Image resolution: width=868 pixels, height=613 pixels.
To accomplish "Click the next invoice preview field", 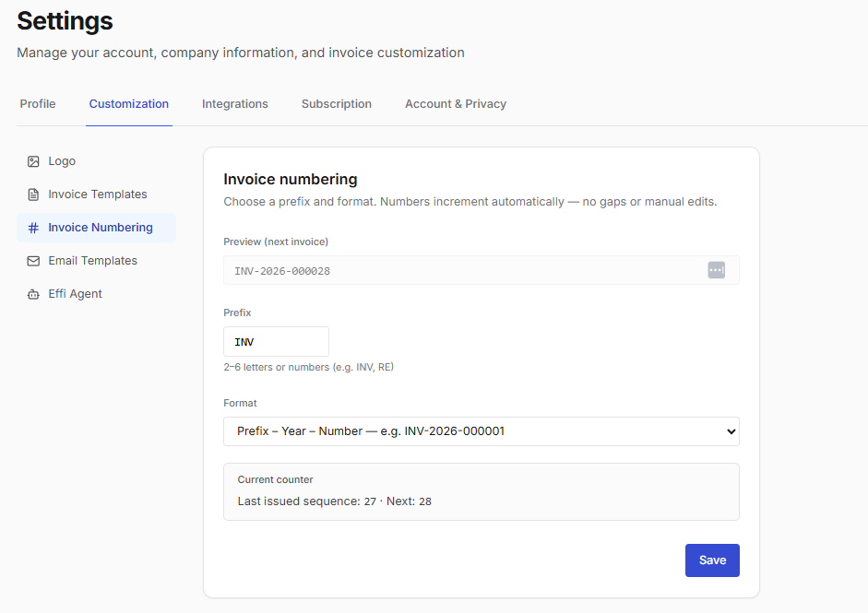I will coord(482,270).
